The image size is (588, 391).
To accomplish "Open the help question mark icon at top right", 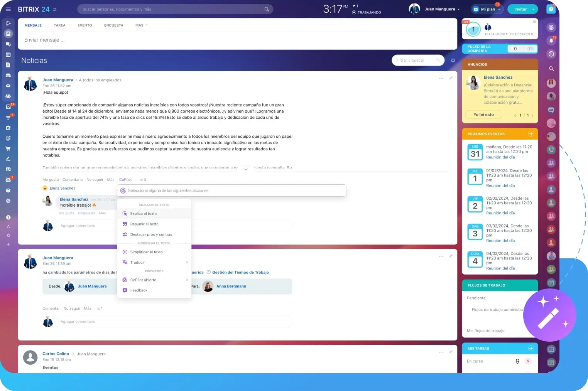I will (x=551, y=9).
